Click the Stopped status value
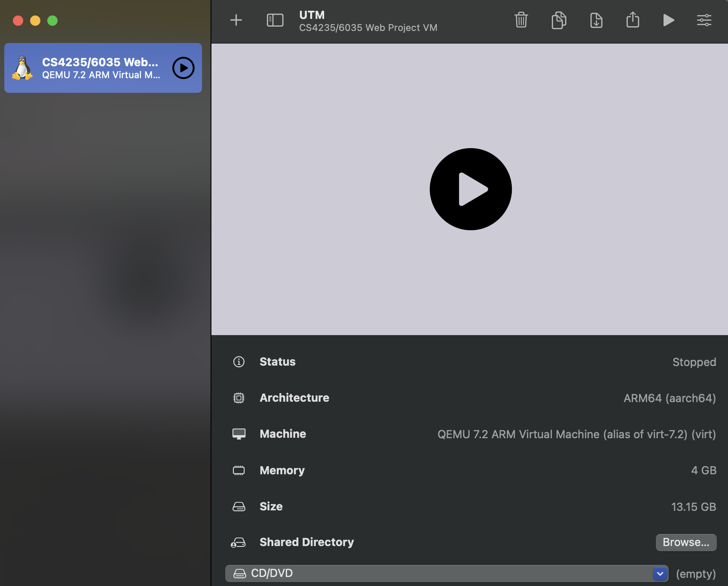Image resolution: width=728 pixels, height=586 pixels. (694, 362)
